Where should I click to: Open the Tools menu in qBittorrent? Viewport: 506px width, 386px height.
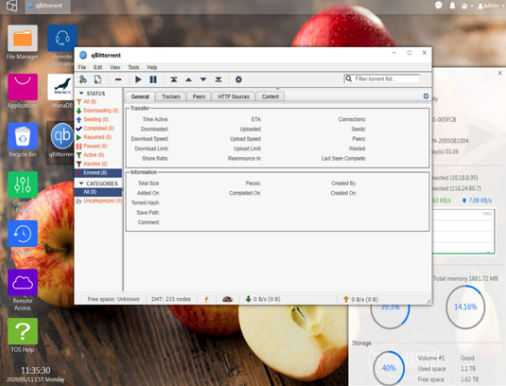click(134, 67)
